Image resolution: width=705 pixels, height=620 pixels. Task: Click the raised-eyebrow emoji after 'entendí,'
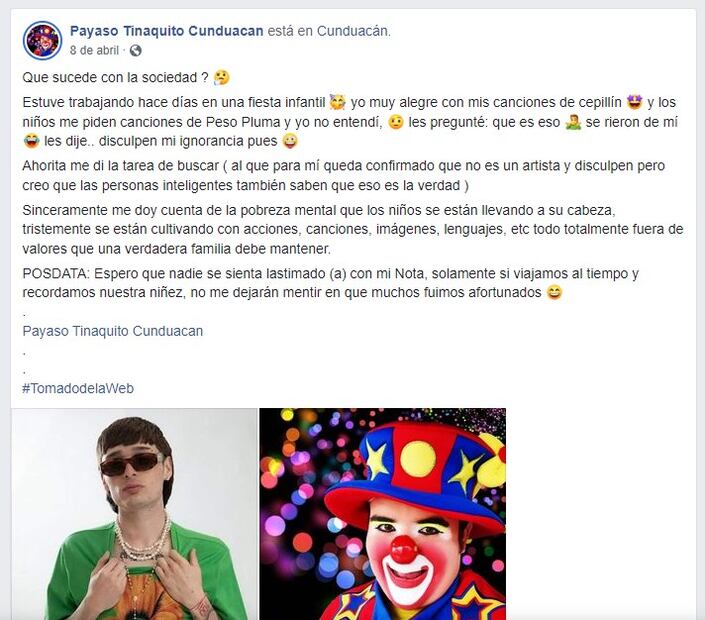point(396,122)
